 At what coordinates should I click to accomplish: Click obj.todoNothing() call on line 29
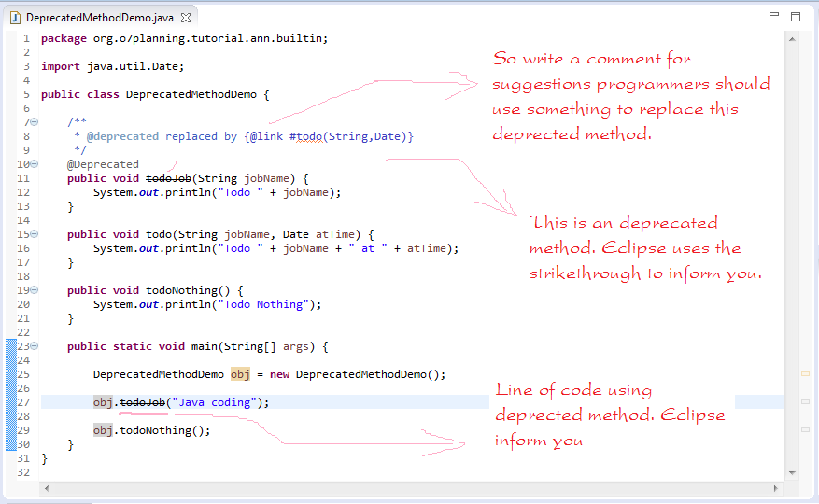tap(151, 430)
